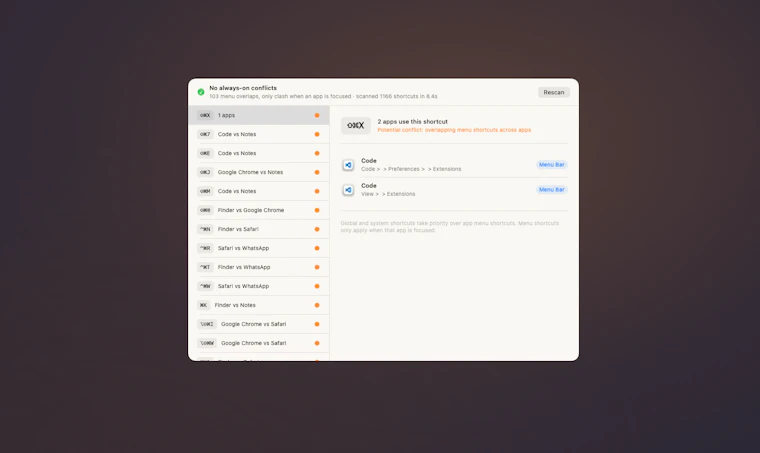Select the ⌥⇧⌘W Google Chrome vs Safari row

(259, 343)
